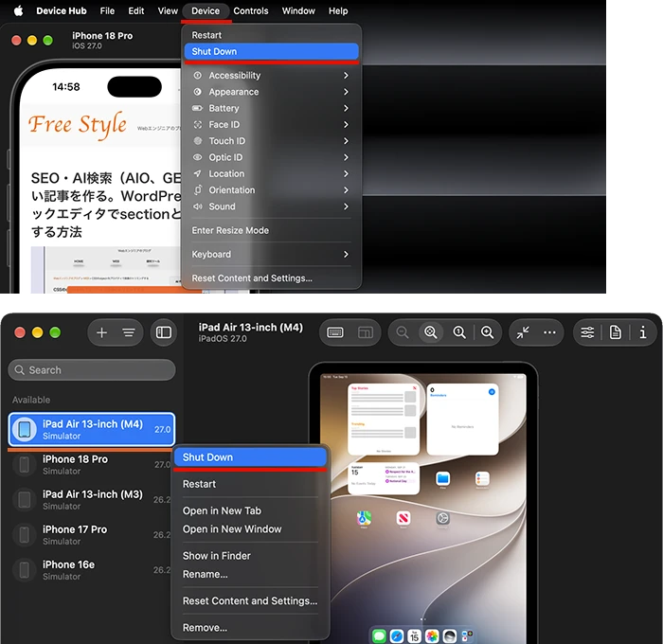Open the Reminders app icon on iPad home
Viewport: 663px width, 644px height.
pos(482,478)
